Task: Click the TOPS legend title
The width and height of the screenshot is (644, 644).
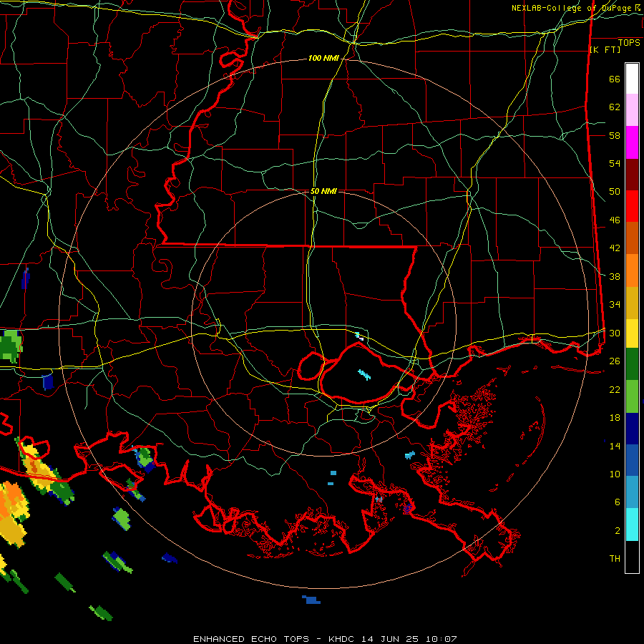Action: pos(629,43)
